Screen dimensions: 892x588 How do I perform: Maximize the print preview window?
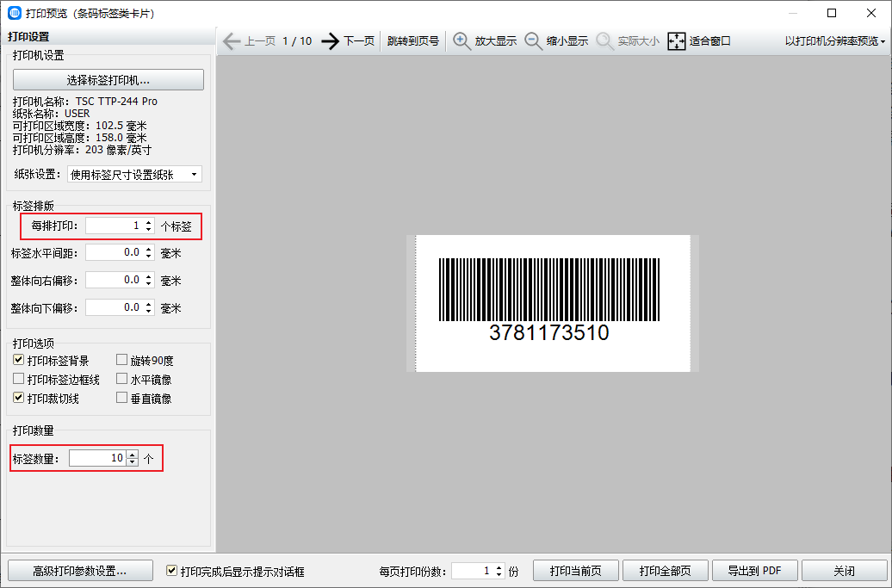(832, 13)
